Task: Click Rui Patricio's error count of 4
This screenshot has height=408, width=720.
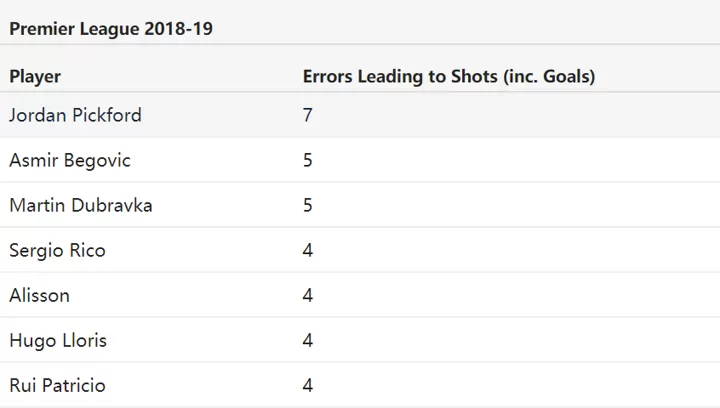Action: 308,385
